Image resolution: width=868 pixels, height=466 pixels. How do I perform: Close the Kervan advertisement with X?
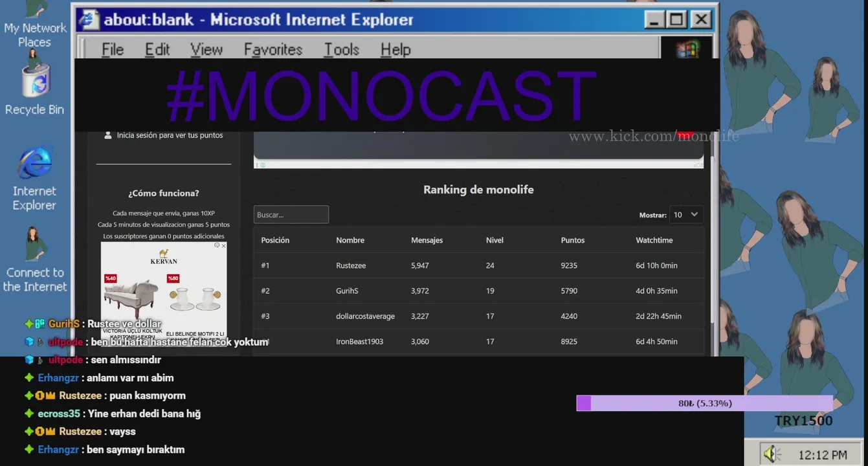[x=224, y=245]
